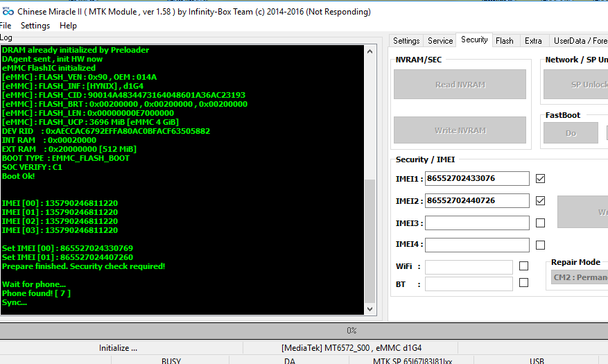Click 'Prepare finished. Security check required!' line

click(x=83, y=266)
